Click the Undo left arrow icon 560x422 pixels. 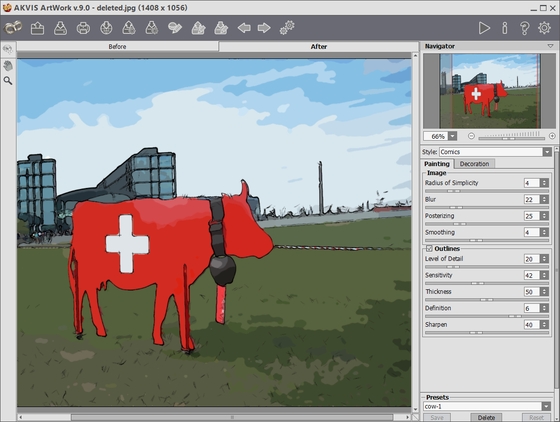click(244, 28)
